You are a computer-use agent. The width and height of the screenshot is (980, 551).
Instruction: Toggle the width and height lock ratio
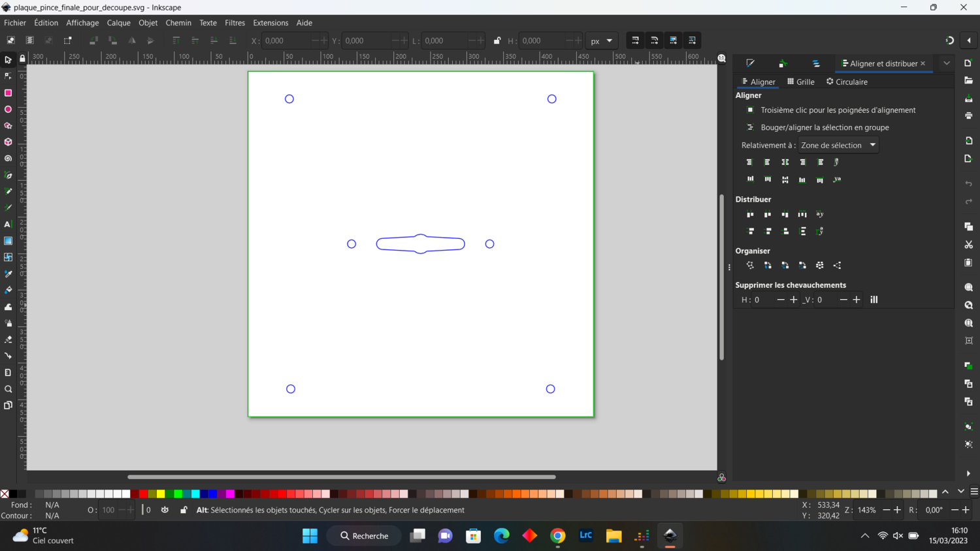(x=497, y=40)
